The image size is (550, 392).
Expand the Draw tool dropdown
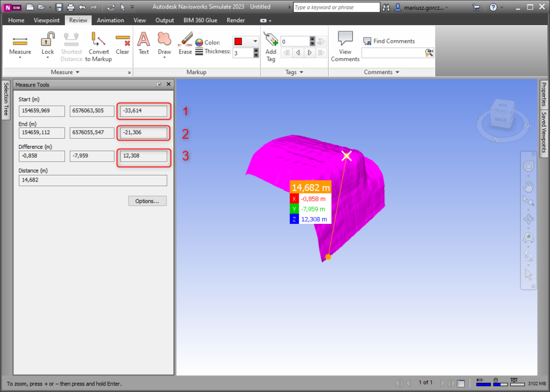[164, 58]
